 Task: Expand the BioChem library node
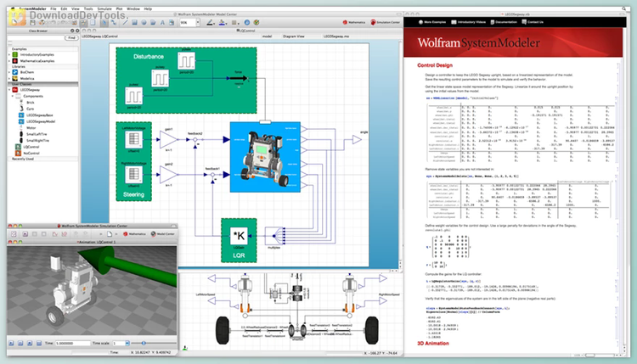click(9, 72)
